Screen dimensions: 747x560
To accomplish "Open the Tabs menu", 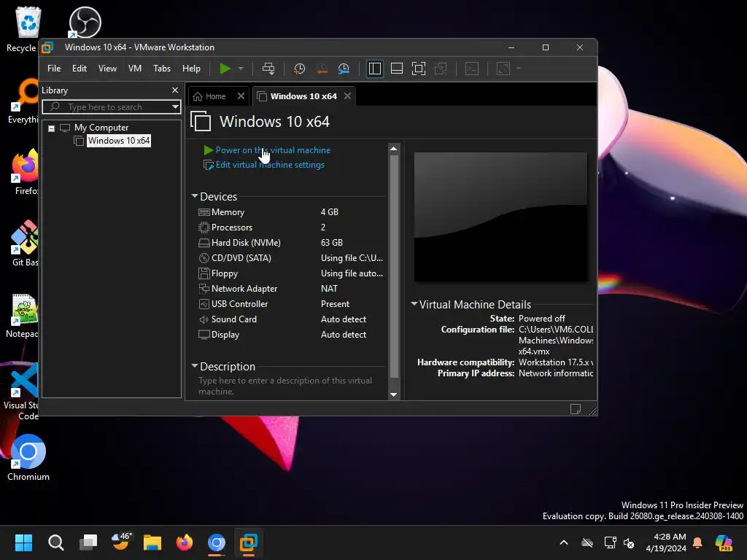I will pos(161,69).
